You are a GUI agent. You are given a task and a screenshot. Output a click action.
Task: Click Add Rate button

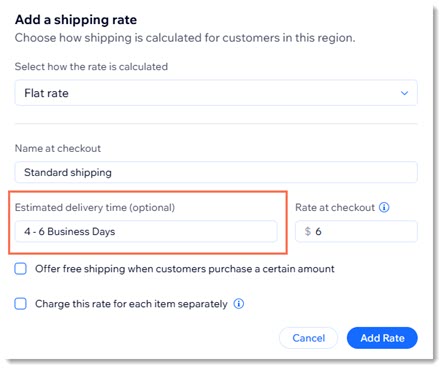(x=382, y=338)
